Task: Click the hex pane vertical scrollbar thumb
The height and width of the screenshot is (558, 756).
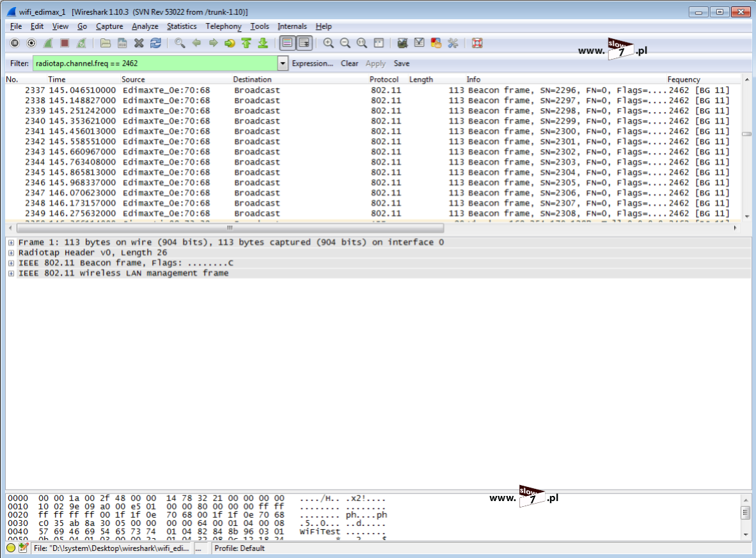Action: tap(745, 513)
